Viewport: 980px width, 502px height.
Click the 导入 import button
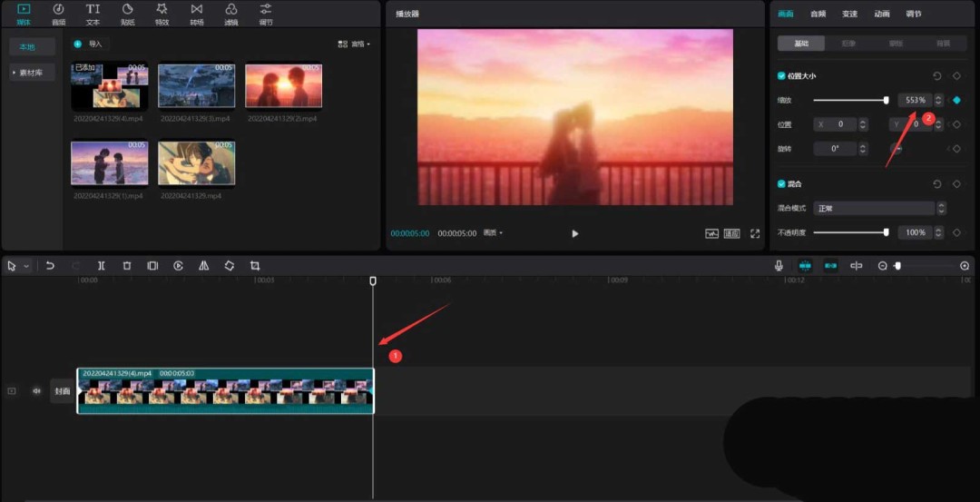pyautogui.click(x=90, y=44)
